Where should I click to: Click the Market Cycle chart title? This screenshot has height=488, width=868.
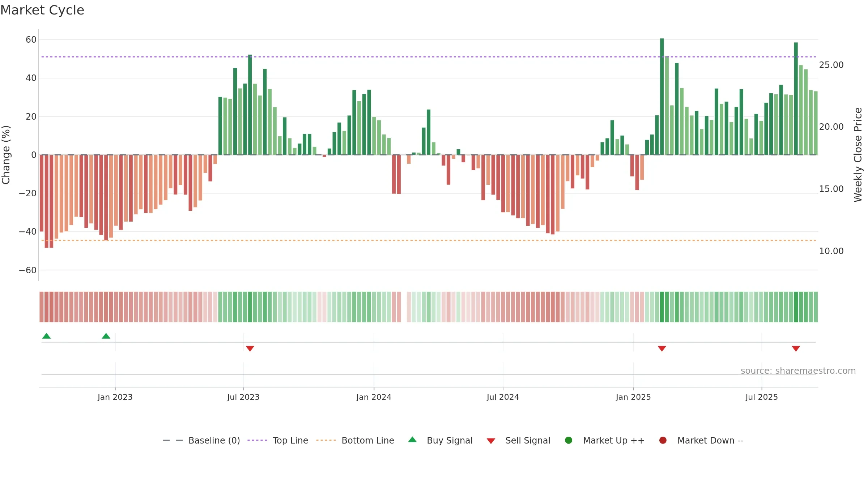pos(42,10)
